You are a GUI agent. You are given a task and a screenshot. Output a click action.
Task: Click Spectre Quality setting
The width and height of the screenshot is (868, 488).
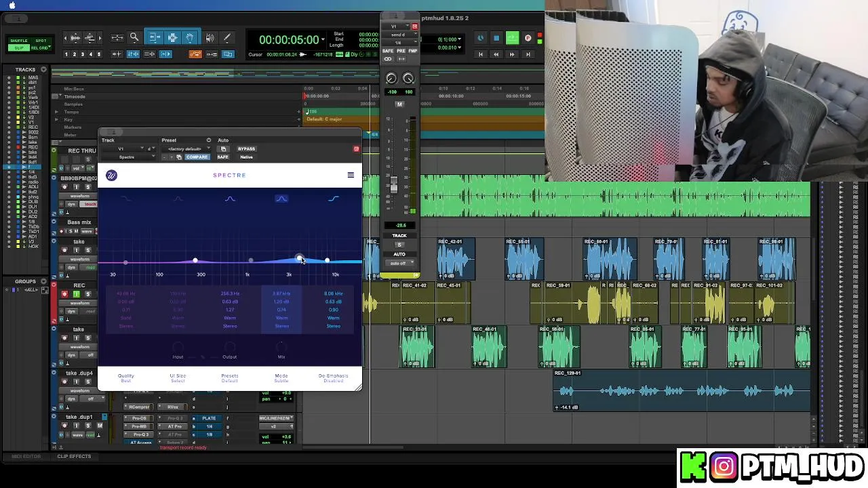(x=126, y=378)
